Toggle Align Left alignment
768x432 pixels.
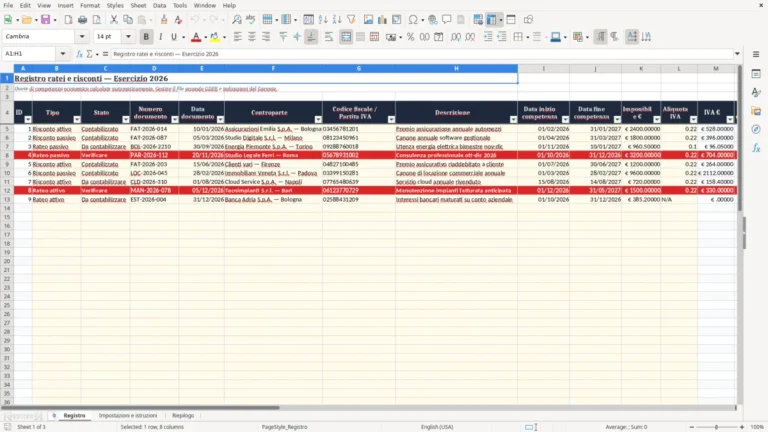(238, 37)
